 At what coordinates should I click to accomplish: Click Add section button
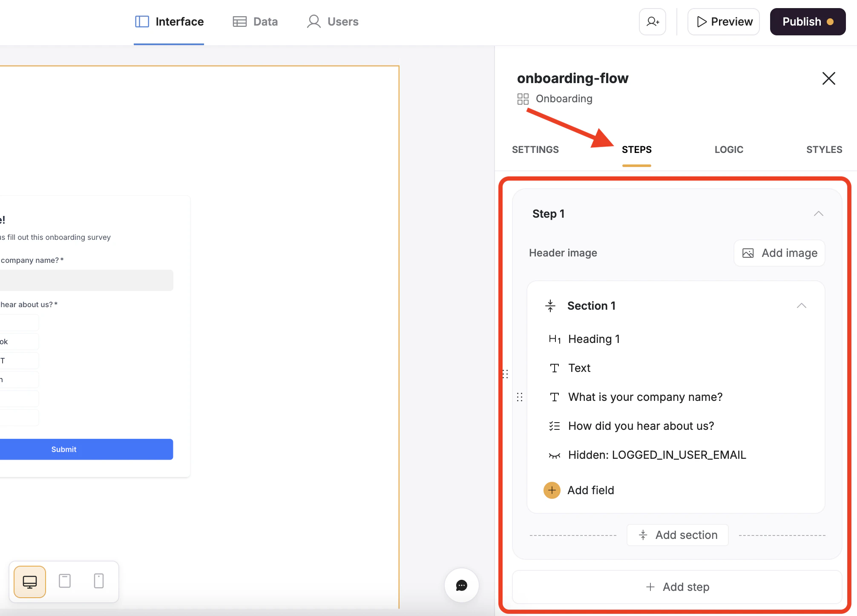pos(678,535)
